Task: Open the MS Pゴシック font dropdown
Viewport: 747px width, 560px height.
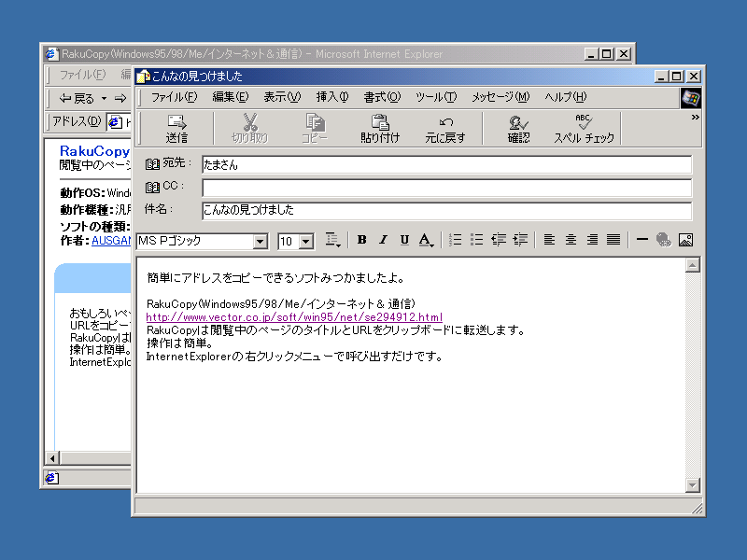Action: click(261, 242)
